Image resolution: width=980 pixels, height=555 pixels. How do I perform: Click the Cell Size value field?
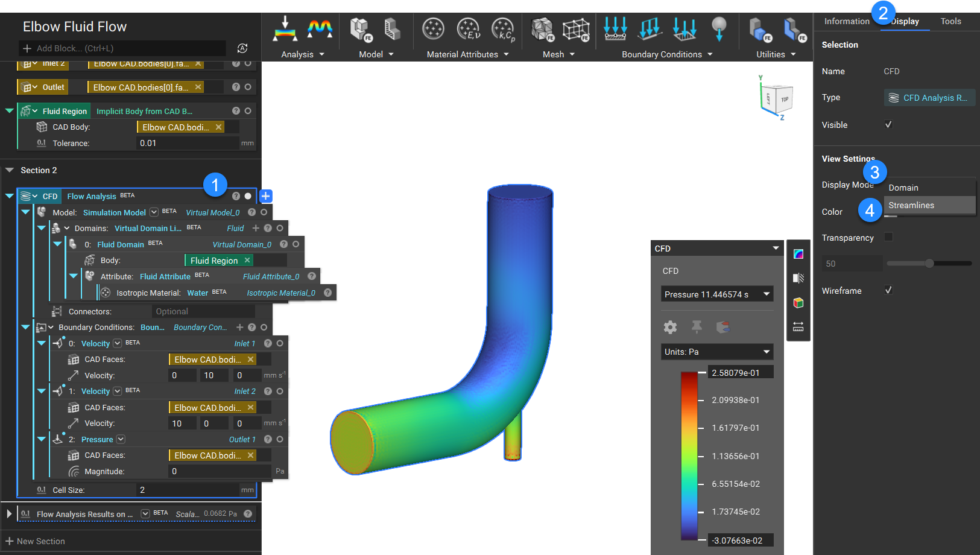[188, 490]
